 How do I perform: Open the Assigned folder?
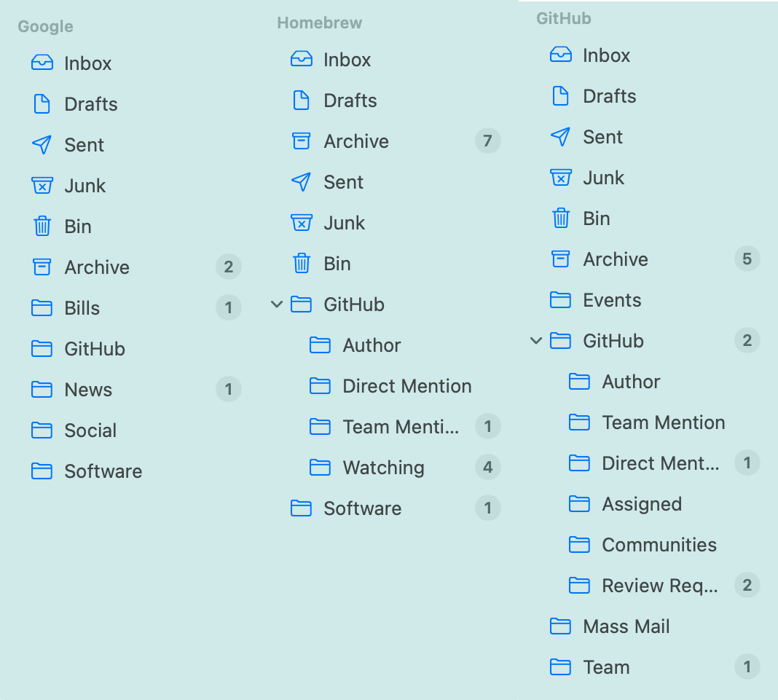pos(642,504)
